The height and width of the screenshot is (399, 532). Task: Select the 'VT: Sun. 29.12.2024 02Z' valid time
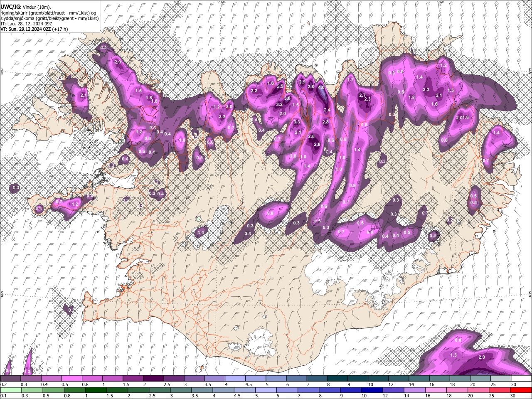26,29
